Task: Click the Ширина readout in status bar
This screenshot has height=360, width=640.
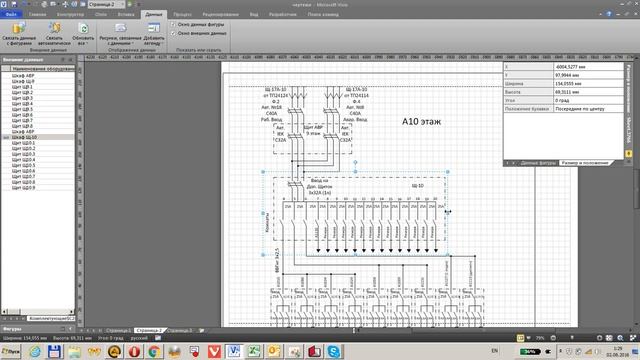Action: pyautogui.click(x=24, y=338)
